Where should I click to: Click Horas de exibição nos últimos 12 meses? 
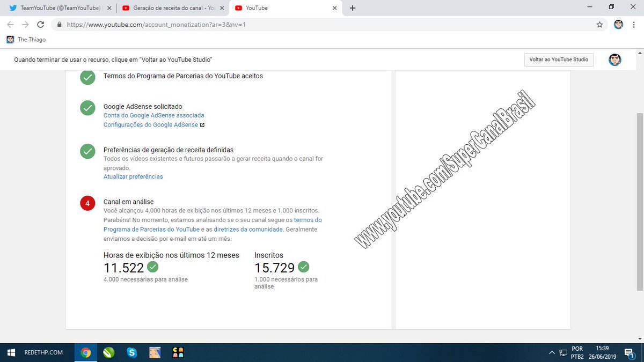pos(171,255)
